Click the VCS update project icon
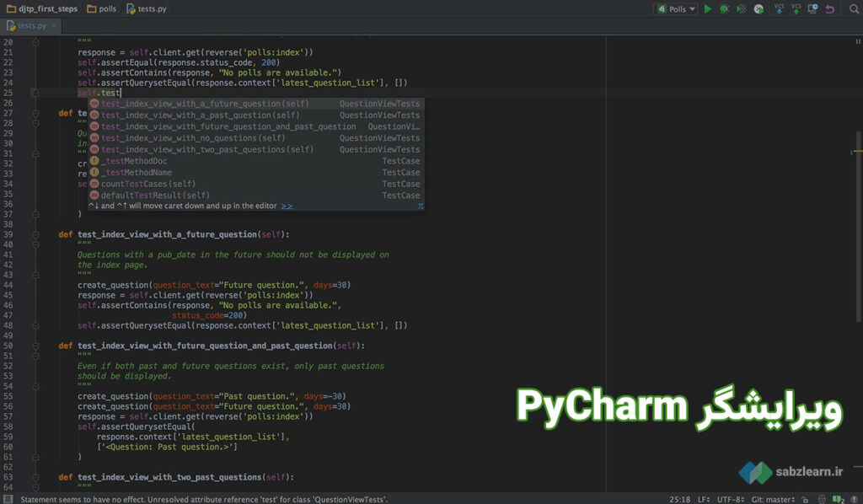863x504 pixels. click(x=779, y=9)
